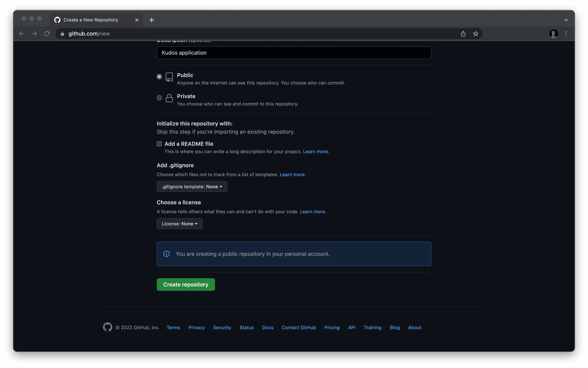Click the GitHub logo in the footer
Viewport: 588px width, 368px height.
107,327
